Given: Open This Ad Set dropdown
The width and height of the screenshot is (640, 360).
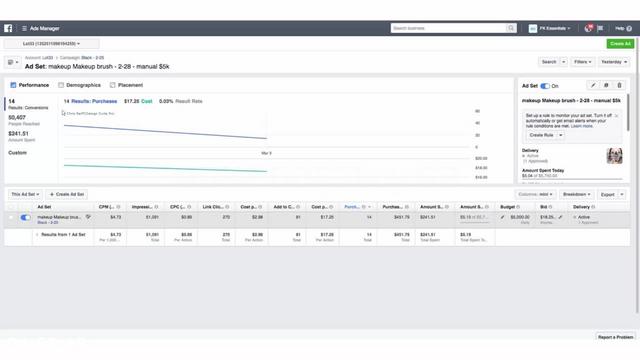Looking at the screenshot, I should pos(25,194).
